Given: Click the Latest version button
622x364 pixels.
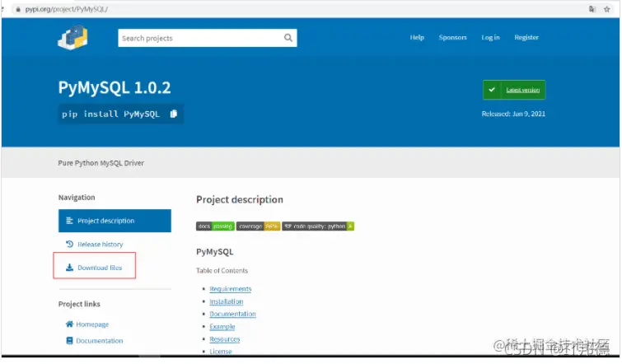Looking at the screenshot, I should (x=514, y=90).
